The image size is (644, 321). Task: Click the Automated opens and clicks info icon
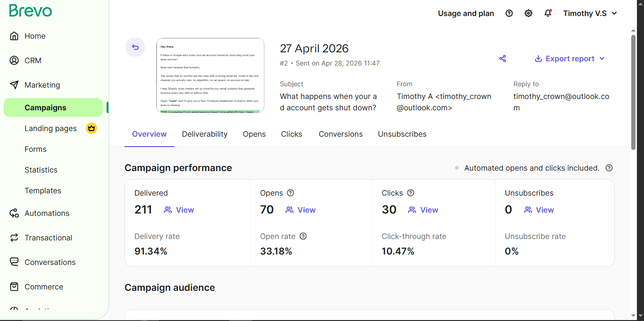point(609,168)
